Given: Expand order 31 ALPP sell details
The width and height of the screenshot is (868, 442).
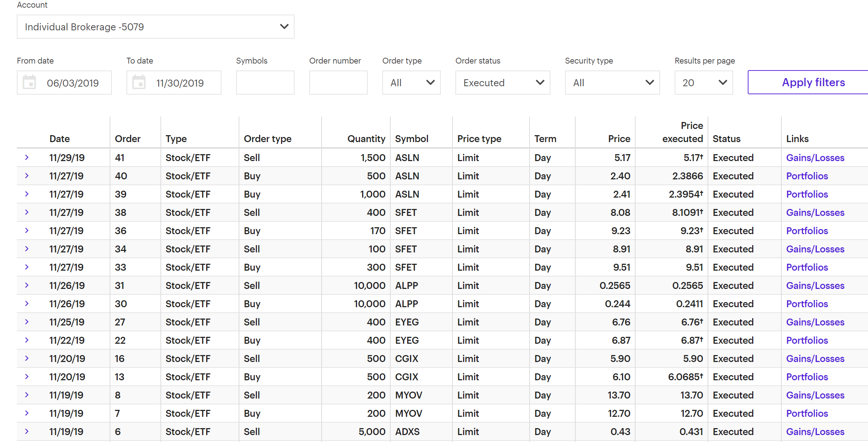Looking at the screenshot, I should (27, 285).
